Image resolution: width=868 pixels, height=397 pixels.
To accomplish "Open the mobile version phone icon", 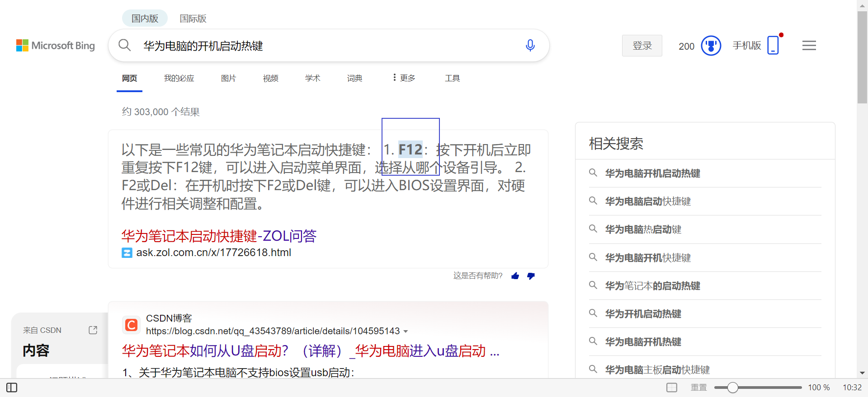I will [774, 45].
